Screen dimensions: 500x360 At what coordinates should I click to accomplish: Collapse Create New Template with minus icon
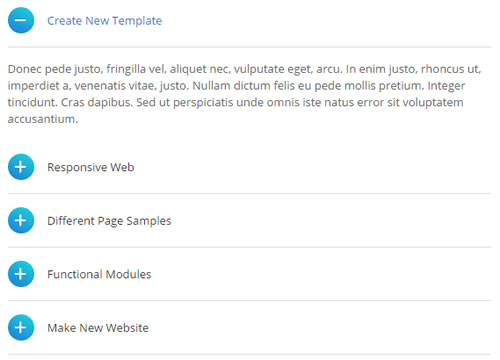pyautogui.click(x=21, y=20)
